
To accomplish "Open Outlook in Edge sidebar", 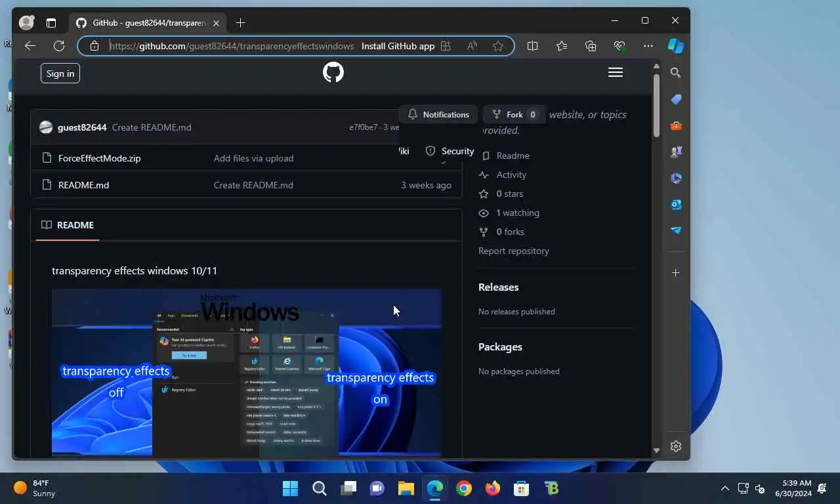I will 676,204.
